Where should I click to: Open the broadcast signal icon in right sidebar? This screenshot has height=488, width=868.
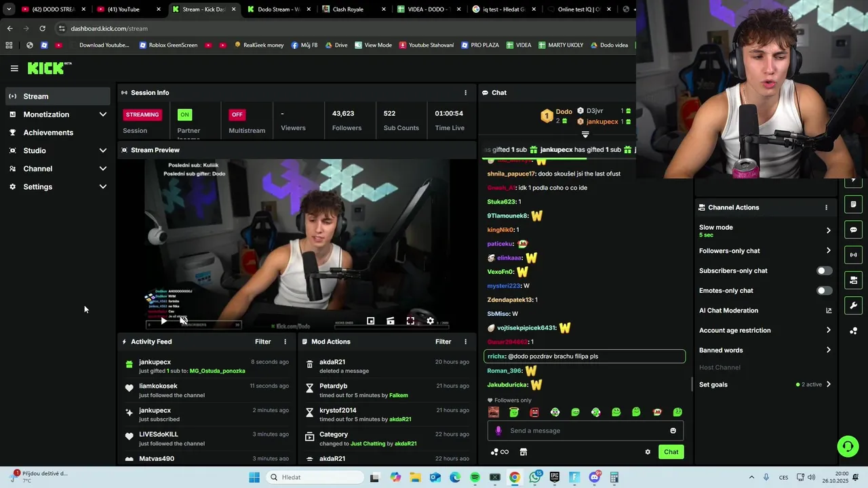tap(853, 255)
